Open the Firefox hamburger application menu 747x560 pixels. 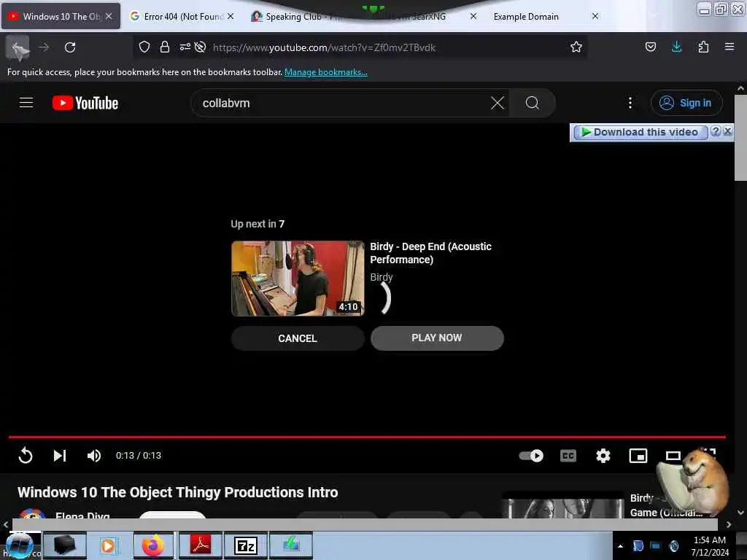coord(729,47)
